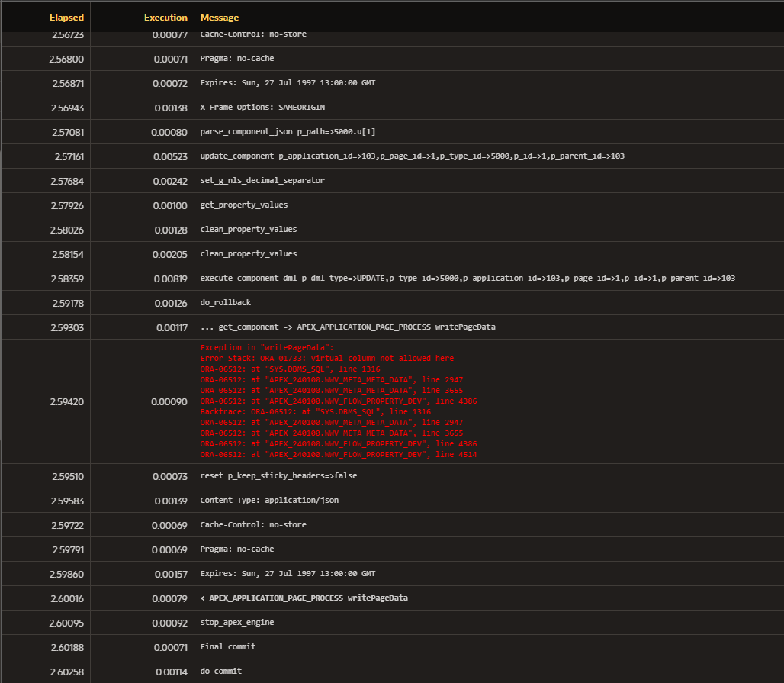Screen dimensions: 784x683
Task: Select the get_component writePageData message
Action: tap(347, 327)
